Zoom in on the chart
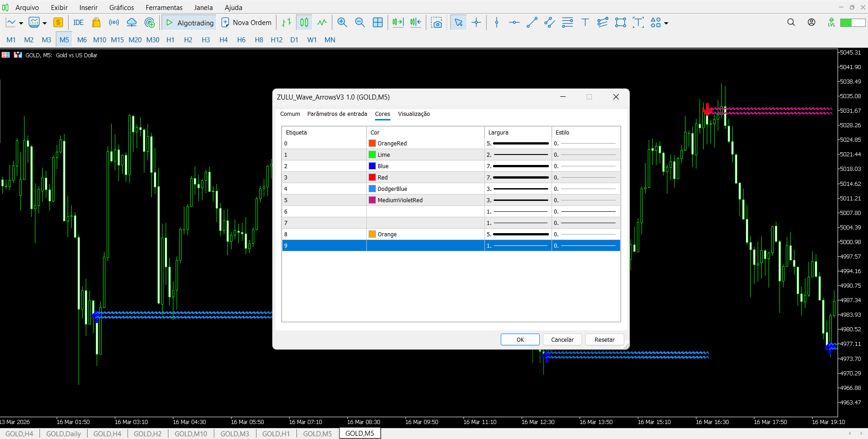Screen dimensions: 868x439 click(x=342, y=22)
